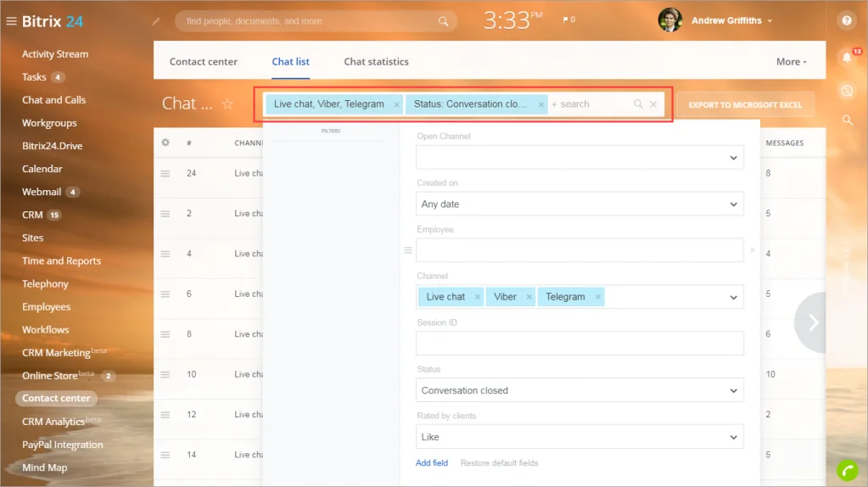The image size is (868, 487).
Task: Open PayPal Integration in sidebar
Action: (62, 445)
